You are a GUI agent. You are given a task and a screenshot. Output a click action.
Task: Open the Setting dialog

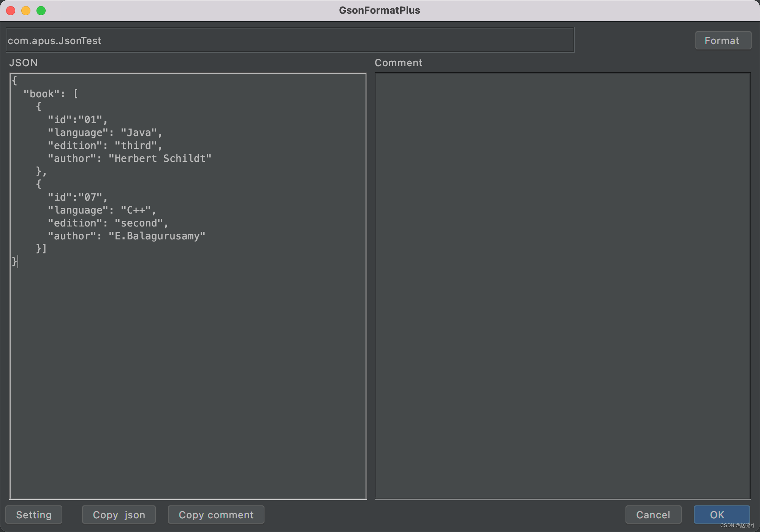pyautogui.click(x=34, y=515)
